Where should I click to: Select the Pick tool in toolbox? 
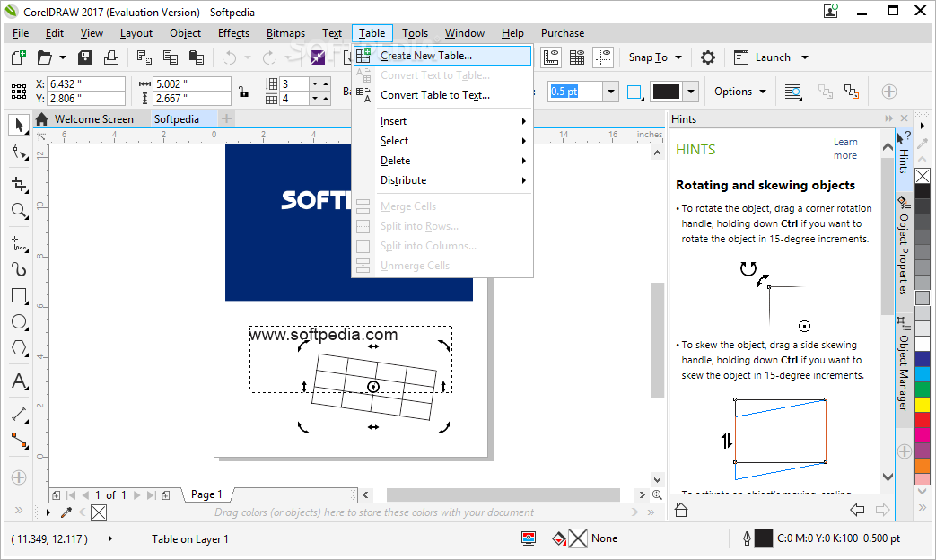pyautogui.click(x=19, y=125)
